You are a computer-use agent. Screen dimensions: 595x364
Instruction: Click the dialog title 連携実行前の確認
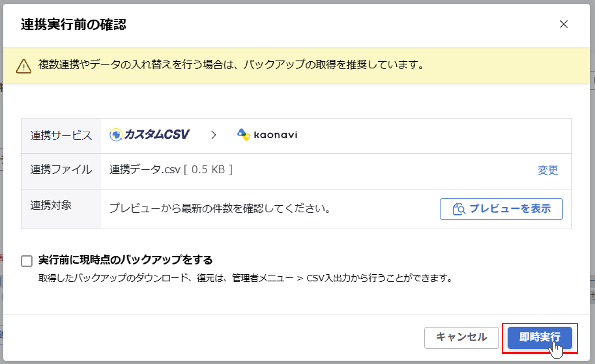click(73, 25)
